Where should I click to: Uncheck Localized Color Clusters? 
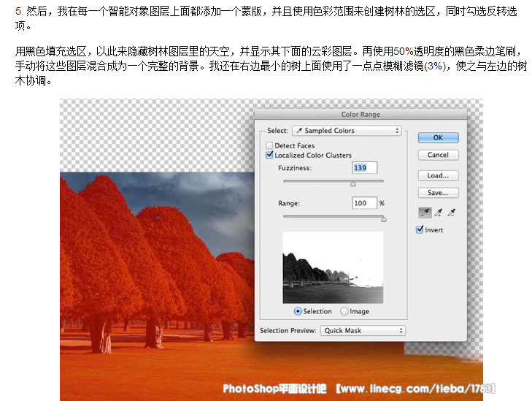(x=270, y=156)
